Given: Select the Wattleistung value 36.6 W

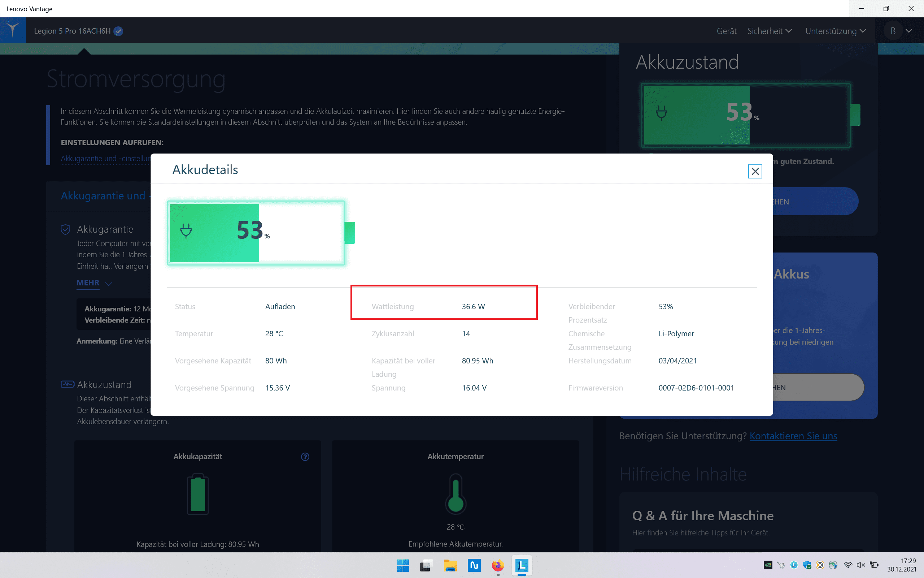Looking at the screenshot, I should tap(473, 307).
